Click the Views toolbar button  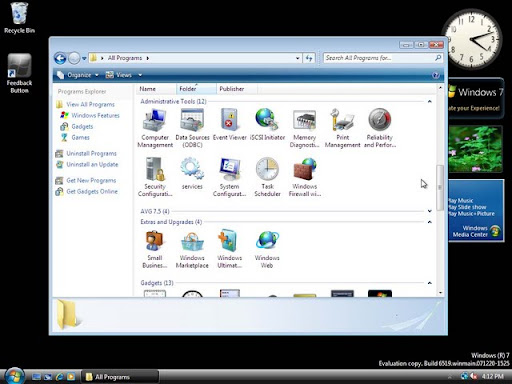coord(119,75)
